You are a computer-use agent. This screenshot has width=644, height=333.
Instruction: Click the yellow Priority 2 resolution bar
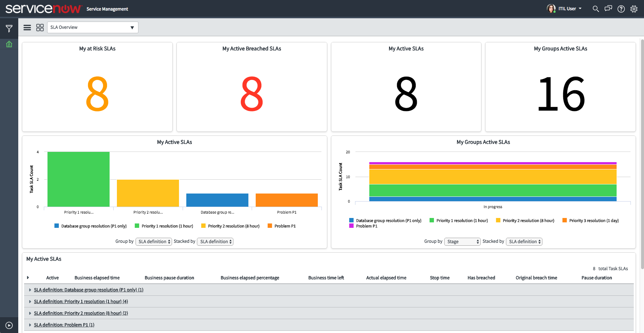(148, 193)
